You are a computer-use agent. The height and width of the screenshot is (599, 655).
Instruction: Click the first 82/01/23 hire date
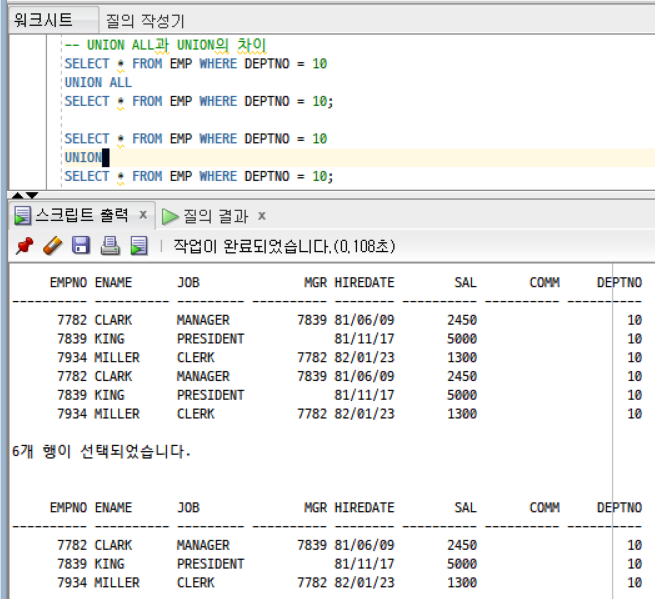point(364,358)
